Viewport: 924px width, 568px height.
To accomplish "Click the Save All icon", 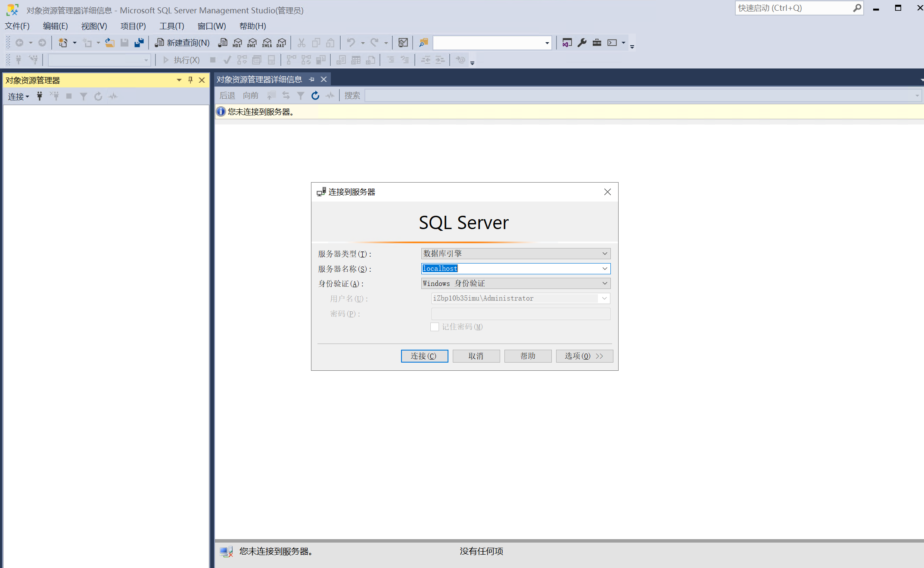I will [x=139, y=43].
